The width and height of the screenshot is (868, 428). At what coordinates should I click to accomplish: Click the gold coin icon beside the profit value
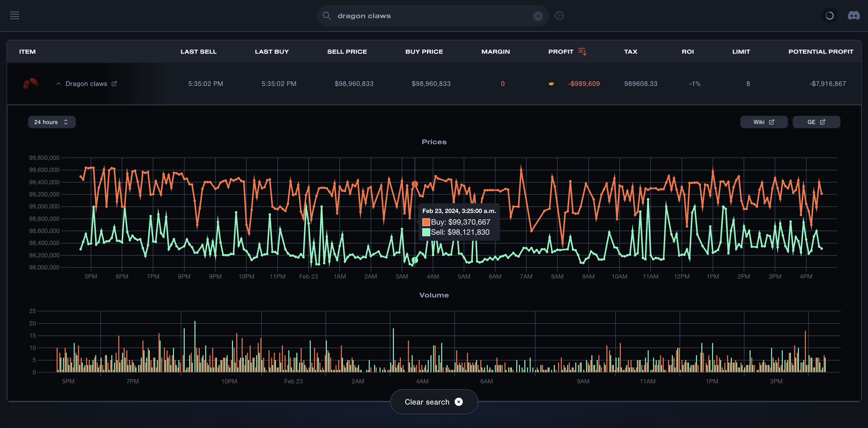point(551,83)
